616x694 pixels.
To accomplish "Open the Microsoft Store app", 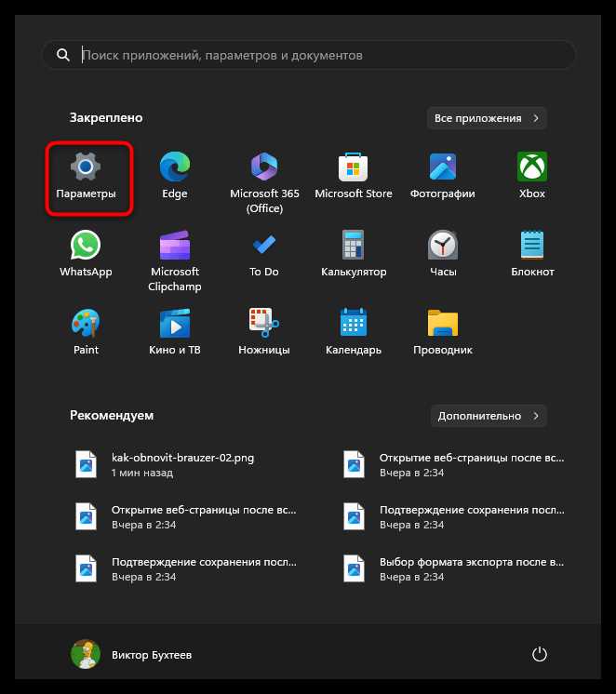I will point(354,176).
